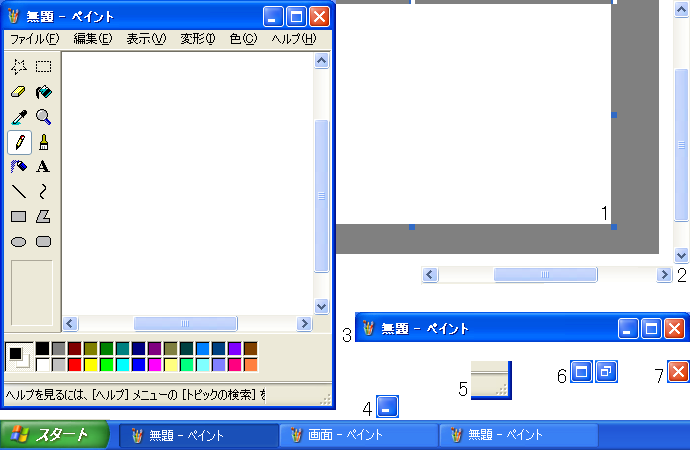The height and width of the screenshot is (450, 690).
Task: Open the 表示(V) menu
Action: (146, 39)
